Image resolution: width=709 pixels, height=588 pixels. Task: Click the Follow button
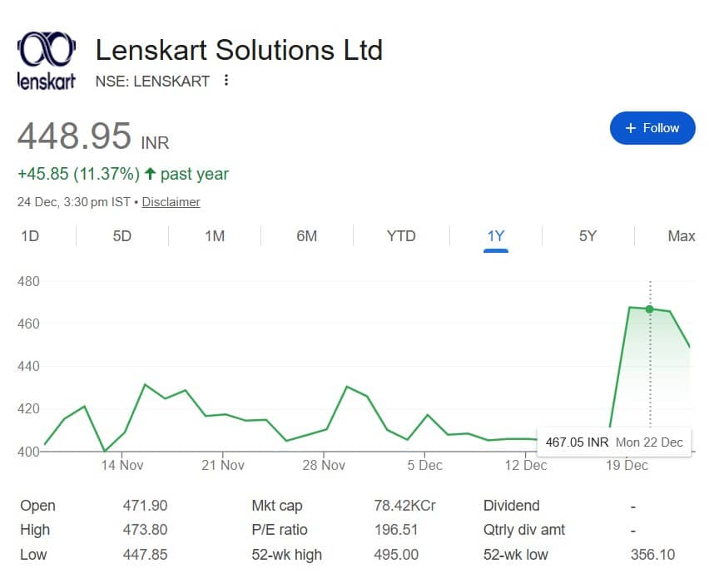(652, 128)
